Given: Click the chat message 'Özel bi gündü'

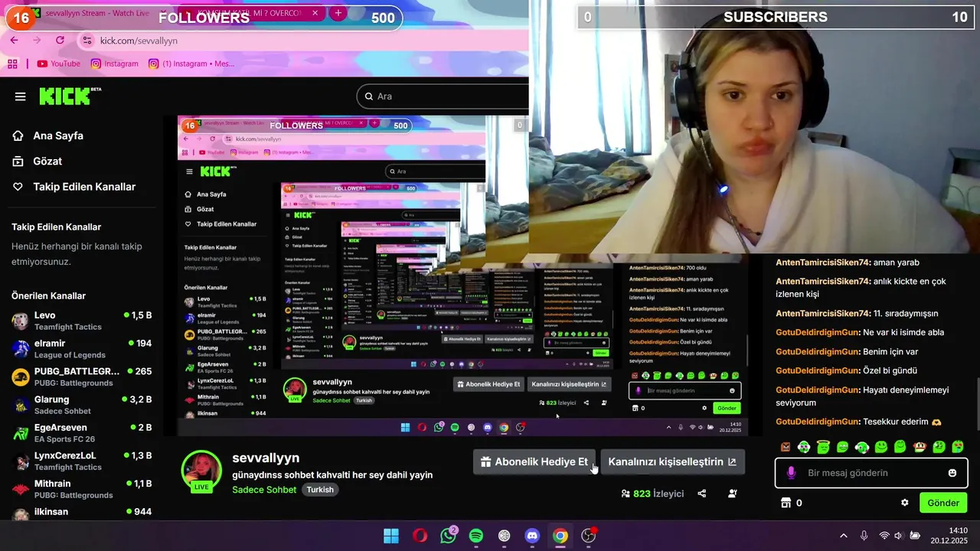Looking at the screenshot, I should [847, 370].
